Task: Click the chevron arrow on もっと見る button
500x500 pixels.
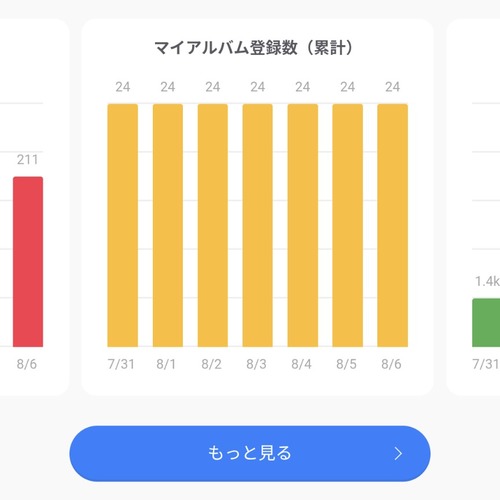Action: pyautogui.click(x=398, y=454)
